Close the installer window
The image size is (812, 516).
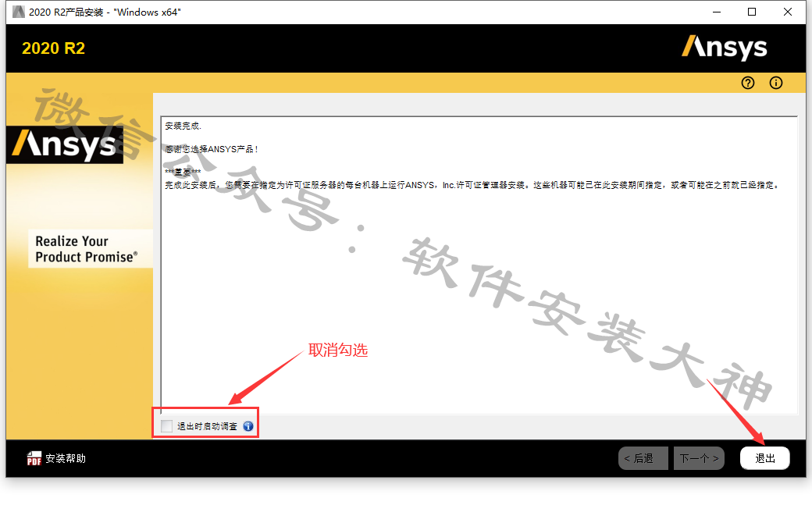[x=788, y=12]
